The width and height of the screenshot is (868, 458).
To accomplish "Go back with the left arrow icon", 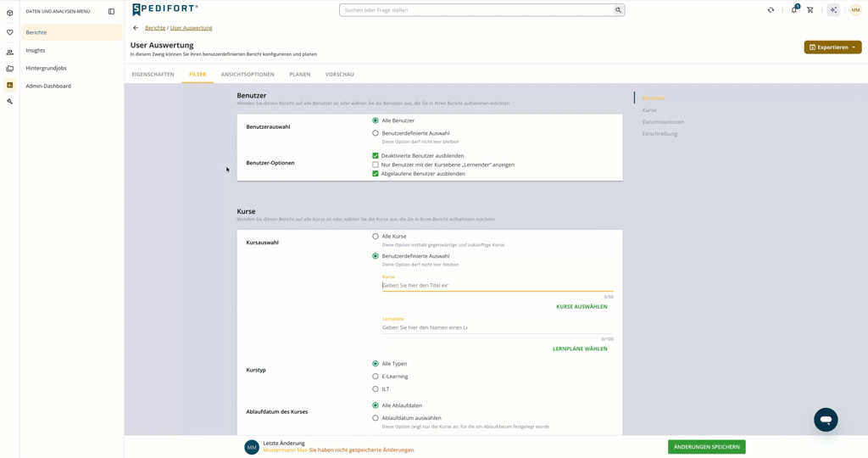I will coord(136,28).
